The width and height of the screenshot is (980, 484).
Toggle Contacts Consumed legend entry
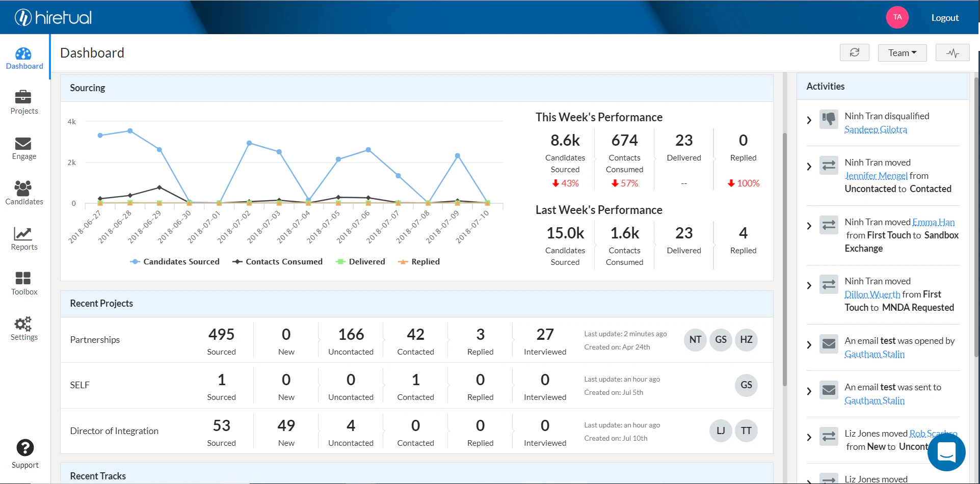point(278,261)
